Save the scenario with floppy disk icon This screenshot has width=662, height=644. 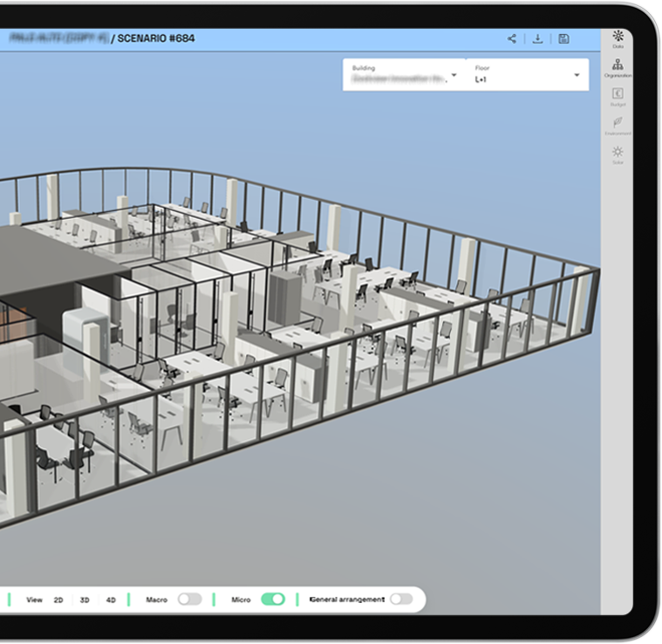[564, 39]
